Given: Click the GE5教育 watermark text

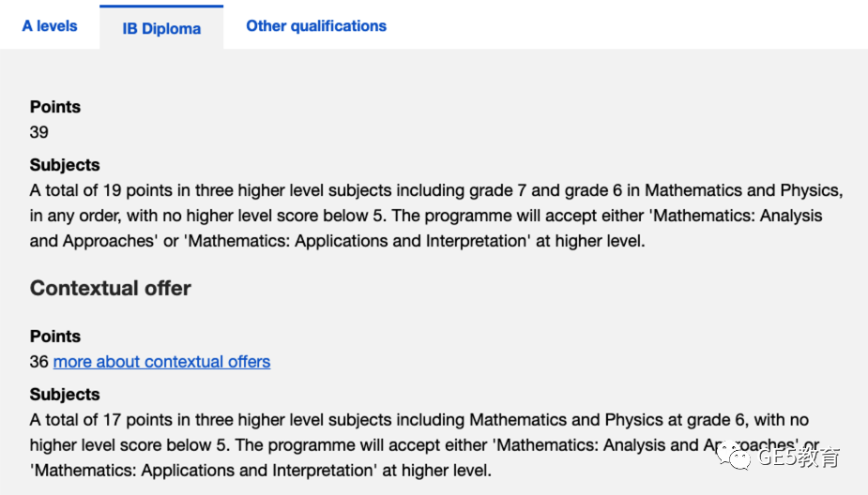Looking at the screenshot, I should [x=799, y=457].
